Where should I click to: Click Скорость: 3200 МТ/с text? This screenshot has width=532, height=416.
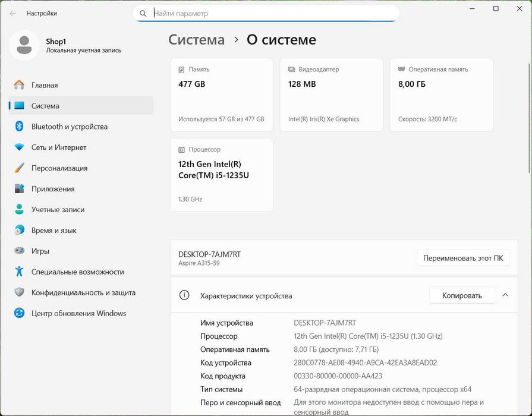[428, 119]
